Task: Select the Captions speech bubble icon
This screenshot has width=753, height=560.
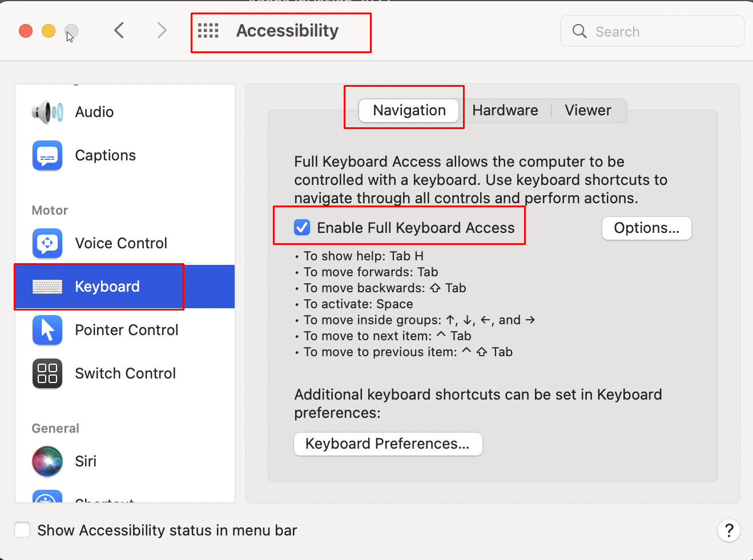Action: [x=47, y=155]
